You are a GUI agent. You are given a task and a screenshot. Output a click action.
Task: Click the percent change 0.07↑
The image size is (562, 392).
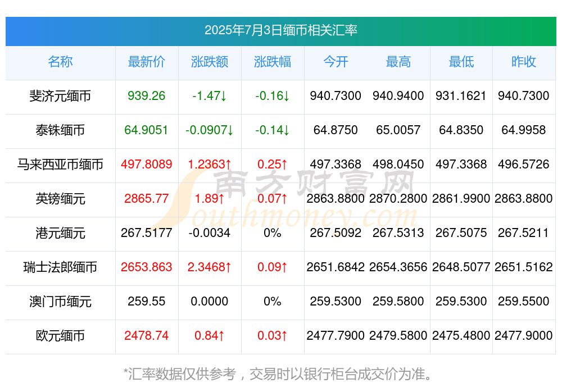pos(273,198)
